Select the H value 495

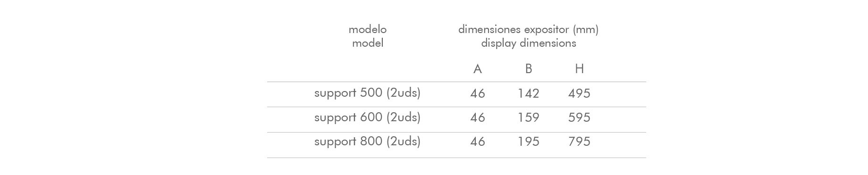pyautogui.click(x=579, y=93)
